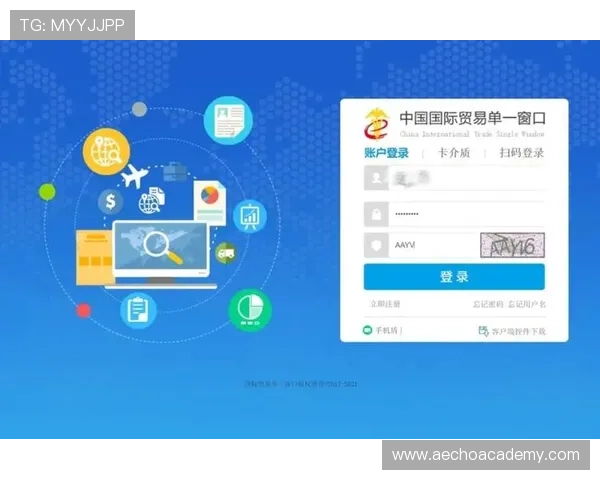The height and width of the screenshot is (480, 600).
Task: Click the 忘记用户名 forgot username link
Action: [526, 303]
